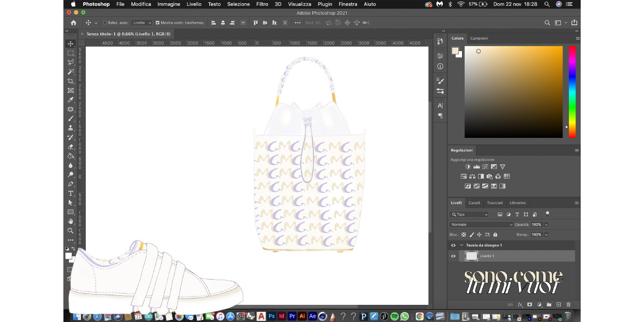This screenshot has height=322, width=644.
Task: Open the Move tool preset picker arrow
Action: [x=96, y=23]
